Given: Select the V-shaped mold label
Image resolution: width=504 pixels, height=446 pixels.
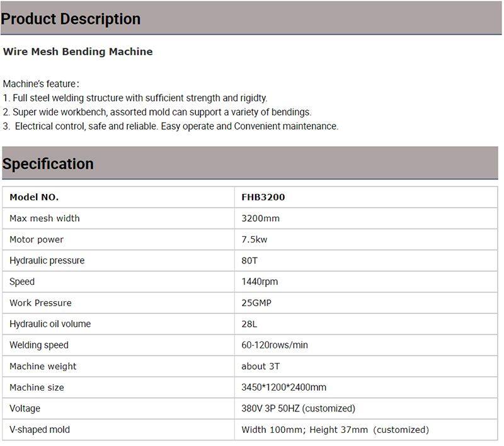Looking at the screenshot, I should [x=40, y=430].
